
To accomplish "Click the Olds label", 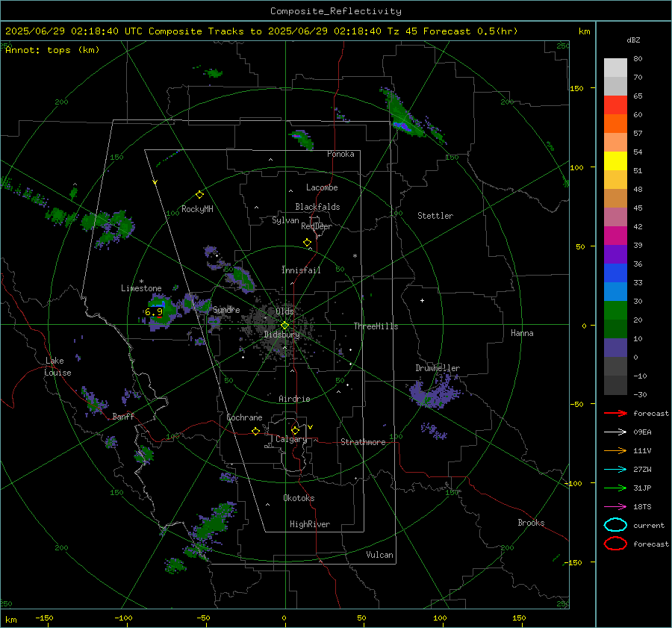I will [x=284, y=311].
